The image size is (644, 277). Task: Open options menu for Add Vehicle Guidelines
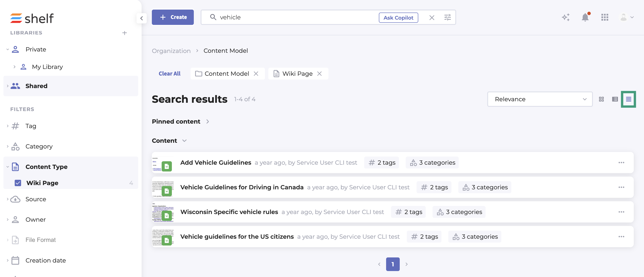coord(621,163)
